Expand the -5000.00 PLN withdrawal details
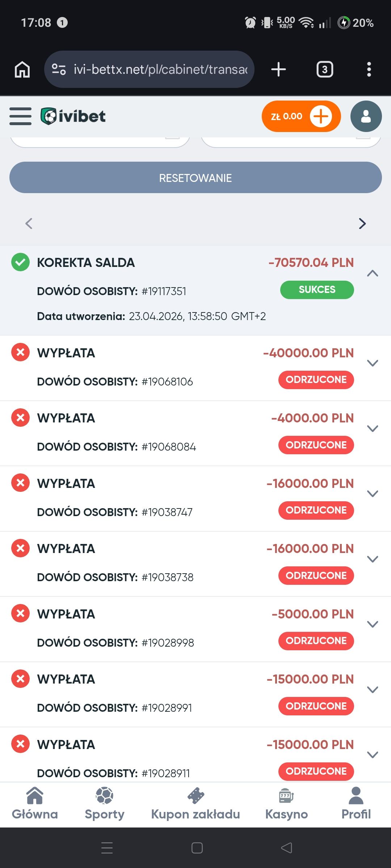 pos(373,624)
